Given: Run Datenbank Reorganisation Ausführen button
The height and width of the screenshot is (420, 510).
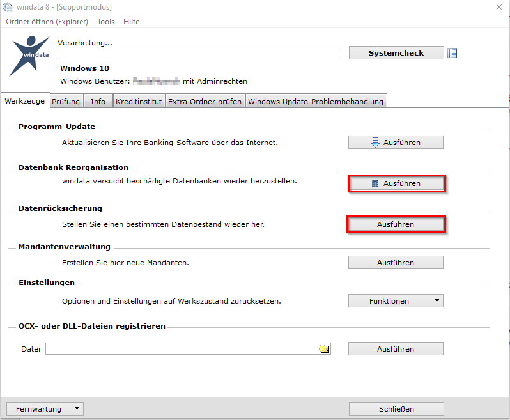Looking at the screenshot, I should 396,183.
